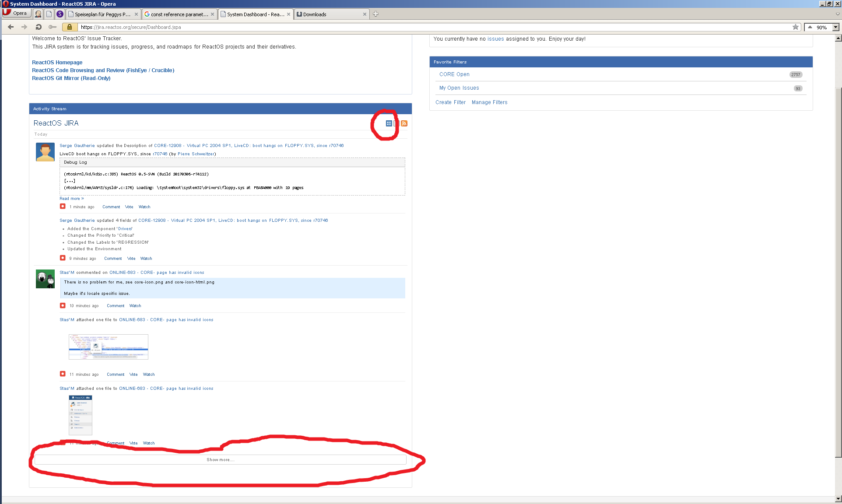
Task: Click Comment under '1 minute ago' entry
Action: pos(111,207)
